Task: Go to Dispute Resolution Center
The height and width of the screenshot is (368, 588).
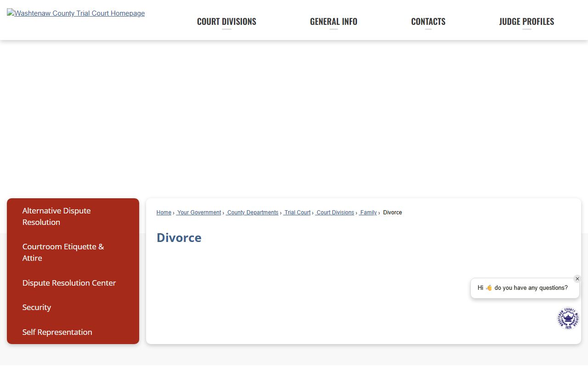Action: coord(73,283)
